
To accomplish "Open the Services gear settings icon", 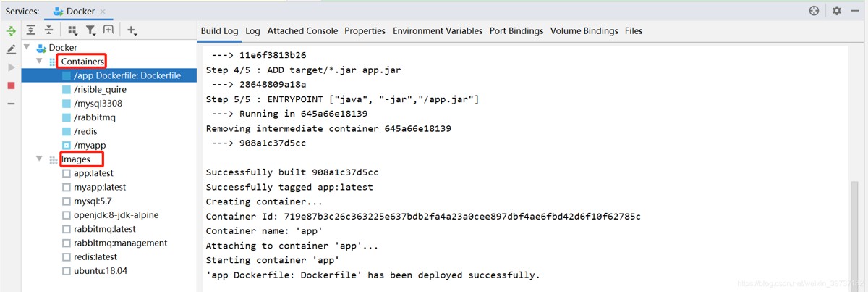I will tap(837, 11).
